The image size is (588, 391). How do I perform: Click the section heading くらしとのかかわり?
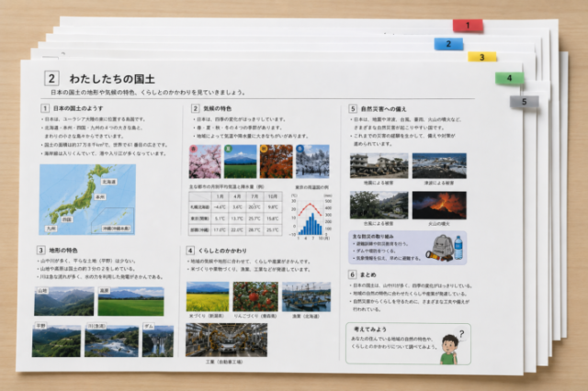tap(222, 251)
